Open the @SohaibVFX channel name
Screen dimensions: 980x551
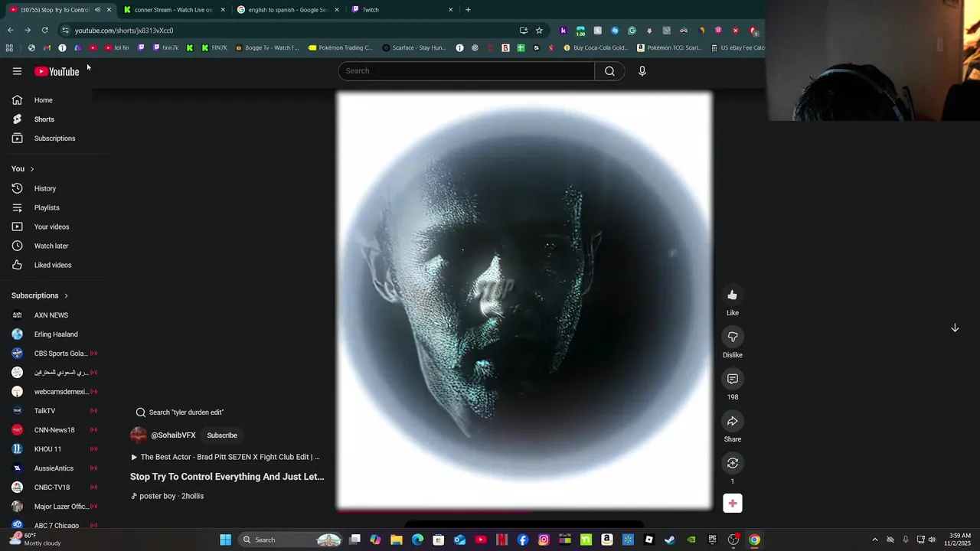point(173,435)
